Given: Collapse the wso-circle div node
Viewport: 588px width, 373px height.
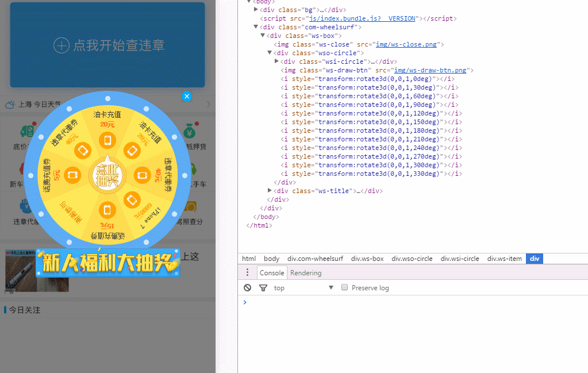Looking at the screenshot, I should (269, 52).
